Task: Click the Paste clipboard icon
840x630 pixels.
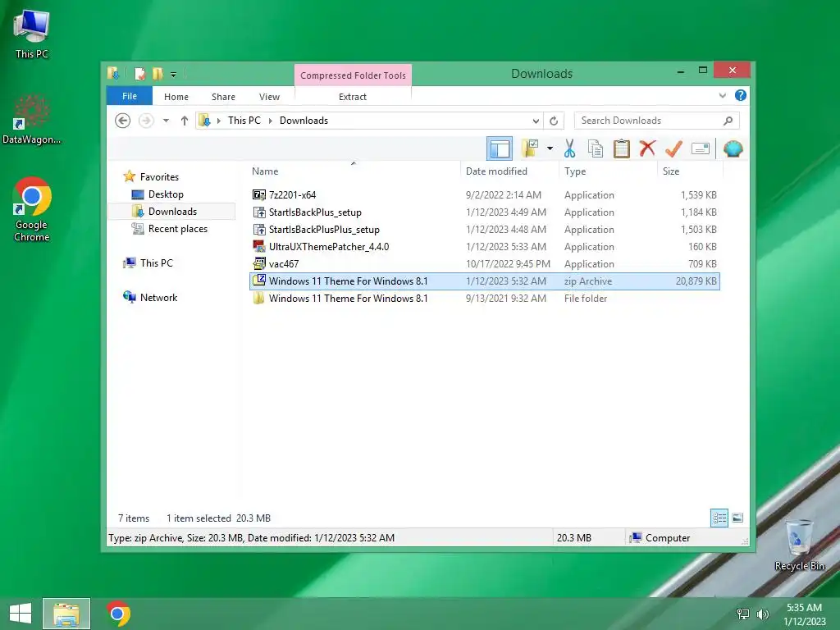Action: click(x=622, y=148)
